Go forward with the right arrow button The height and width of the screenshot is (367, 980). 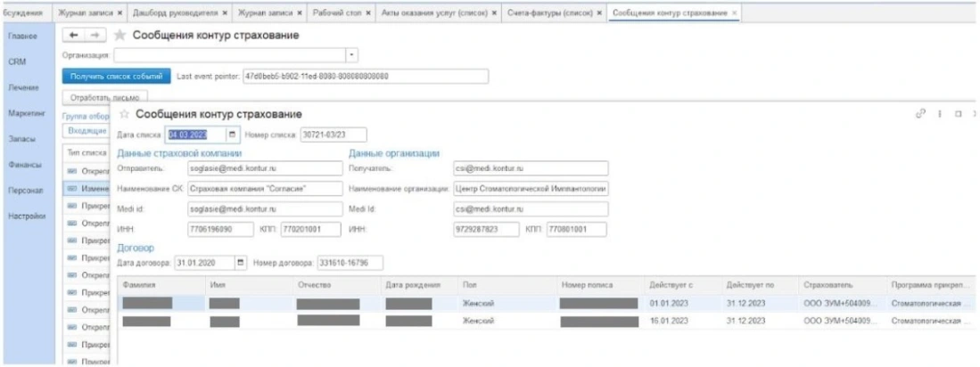[x=95, y=36]
